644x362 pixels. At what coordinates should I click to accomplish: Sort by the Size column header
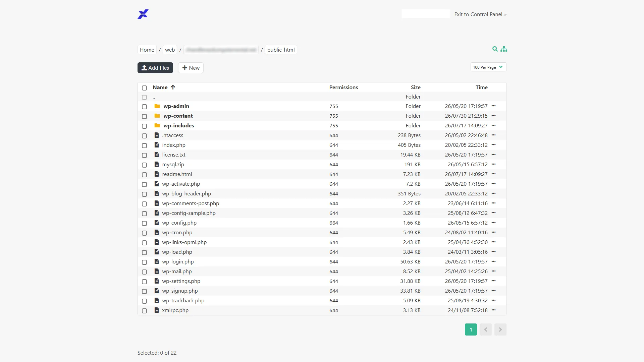point(416,87)
